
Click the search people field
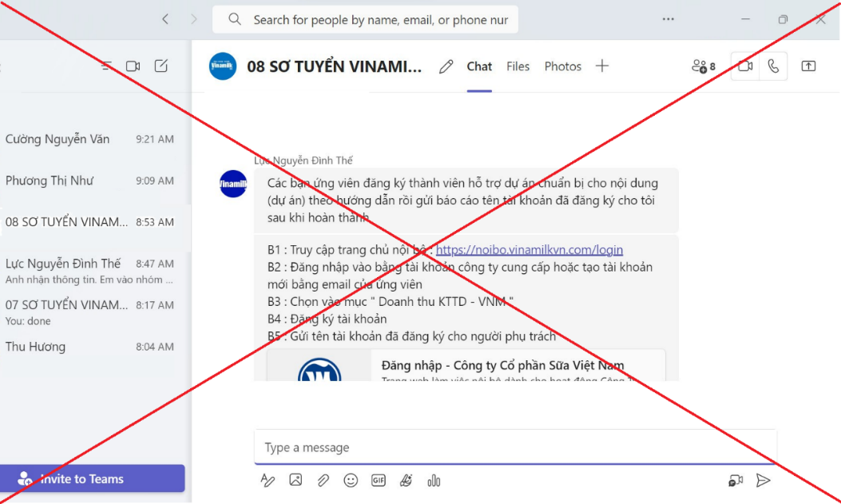point(365,20)
